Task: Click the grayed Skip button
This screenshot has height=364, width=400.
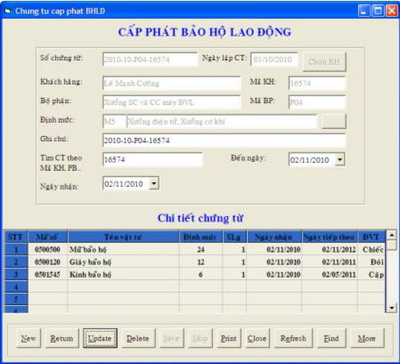Action: 200,338
